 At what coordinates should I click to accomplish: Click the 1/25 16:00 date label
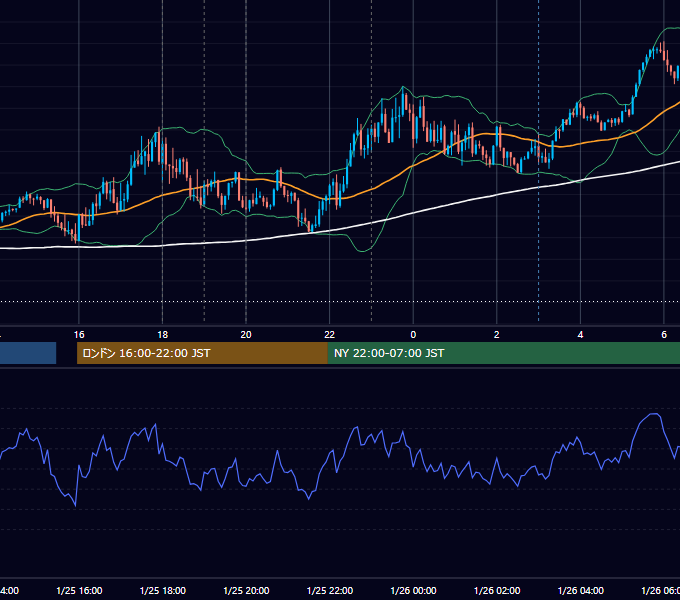79,591
